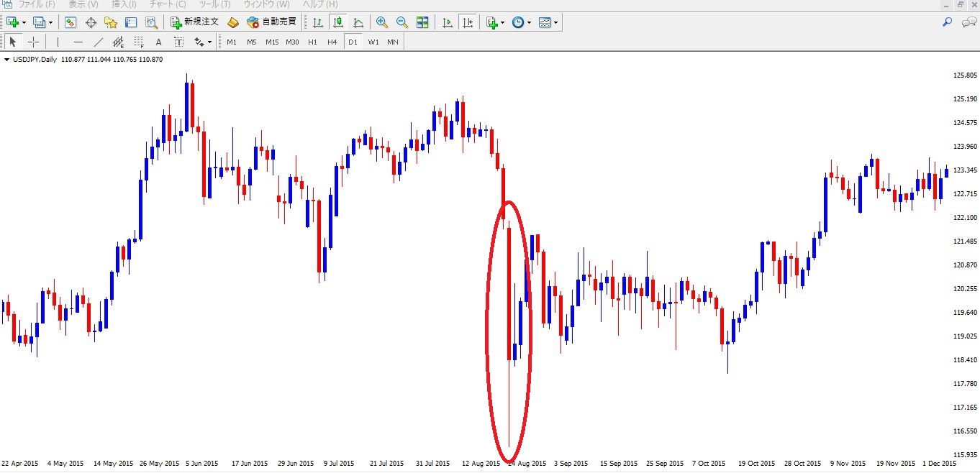Image resolution: width=980 pixels, height=473 pixels.
Task: Expand the arrows tool dropdown arrow
Action: pos(209,42)
